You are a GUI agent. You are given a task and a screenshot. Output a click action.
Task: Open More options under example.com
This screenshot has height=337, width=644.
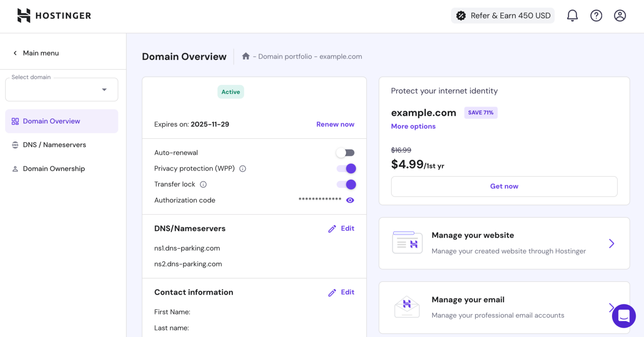[413, 126]
